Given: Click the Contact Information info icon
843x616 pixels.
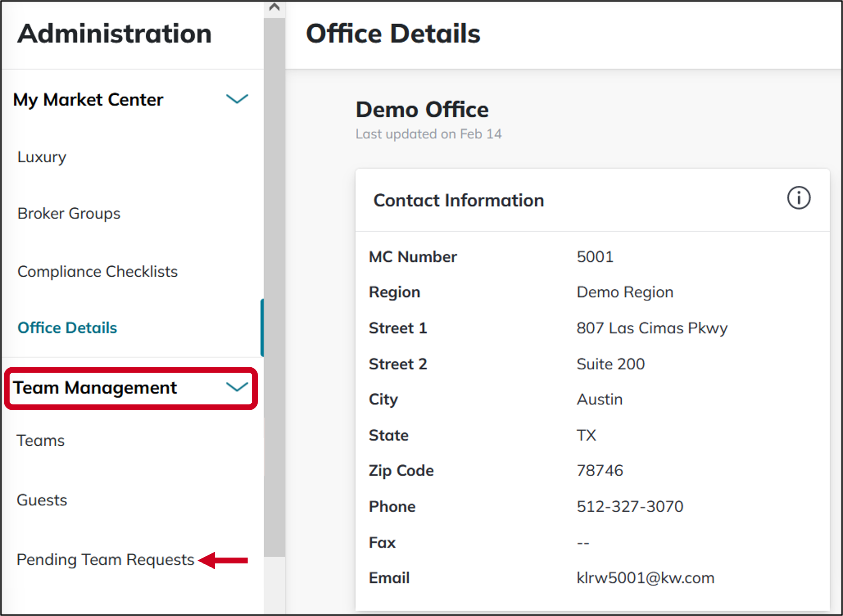Looking at the screenshot, I should click(798, 198).
